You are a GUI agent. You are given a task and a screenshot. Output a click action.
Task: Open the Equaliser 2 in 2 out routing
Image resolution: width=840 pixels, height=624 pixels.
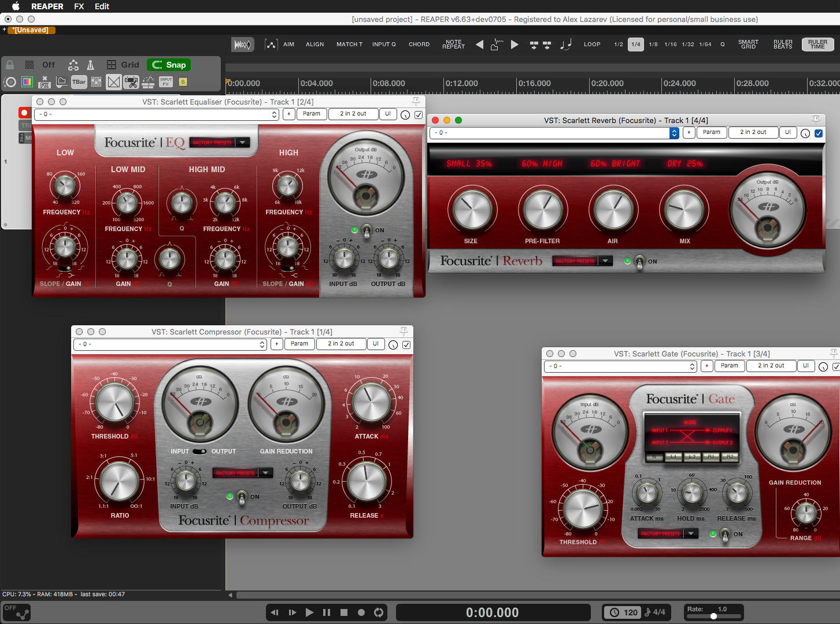coord(353,114)
